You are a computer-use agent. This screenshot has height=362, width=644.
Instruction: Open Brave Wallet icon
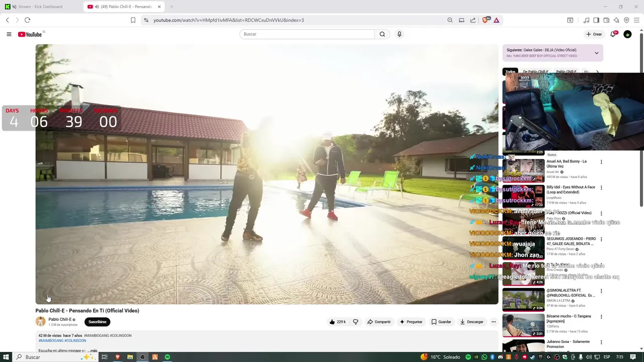tap(606, 20)
